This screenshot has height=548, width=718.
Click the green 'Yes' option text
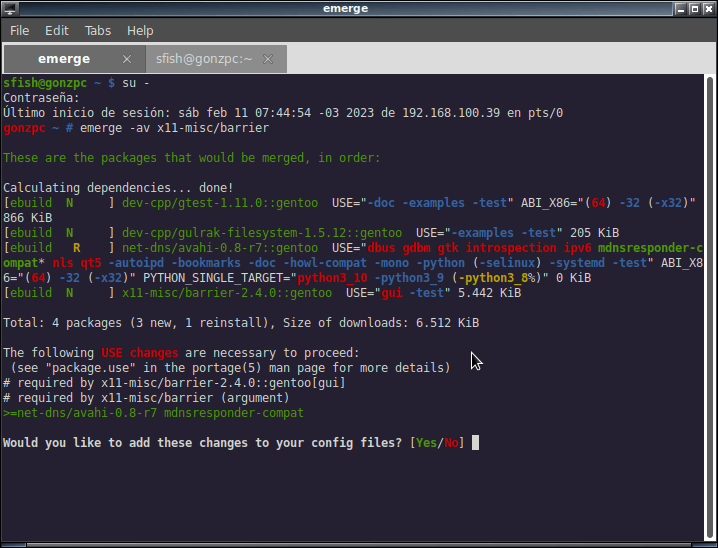click(426, 443)
